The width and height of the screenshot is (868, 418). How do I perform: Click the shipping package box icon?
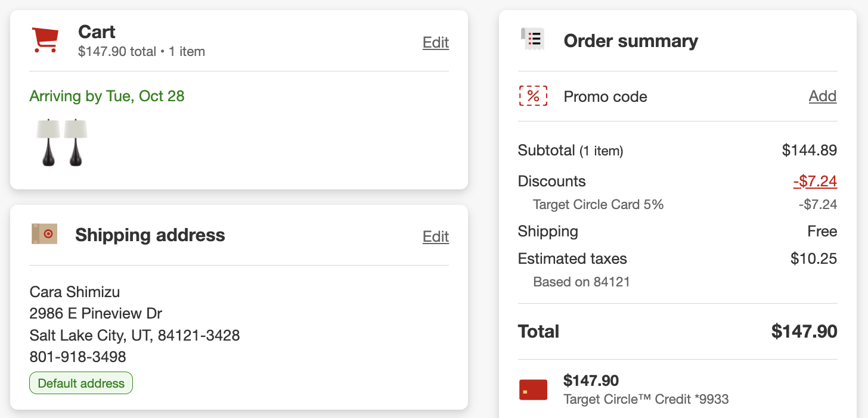(x=44, y=234)
